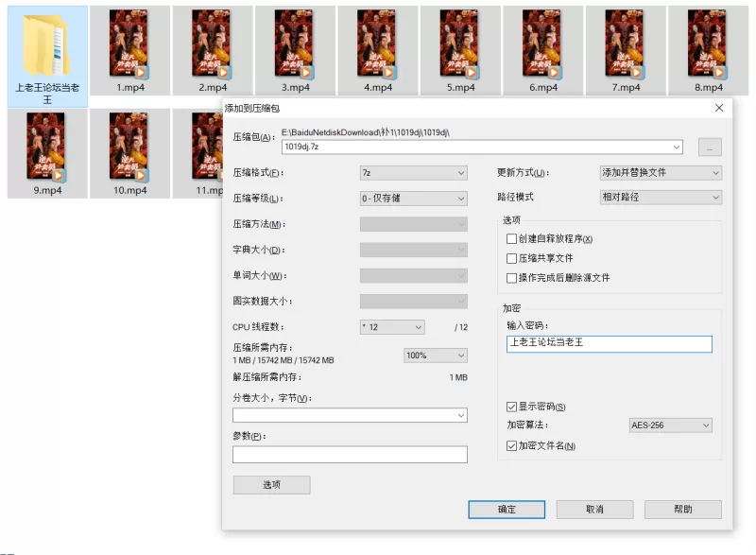Select the 上老王论坛当老王 folder icon

click(x=47, y=44)
